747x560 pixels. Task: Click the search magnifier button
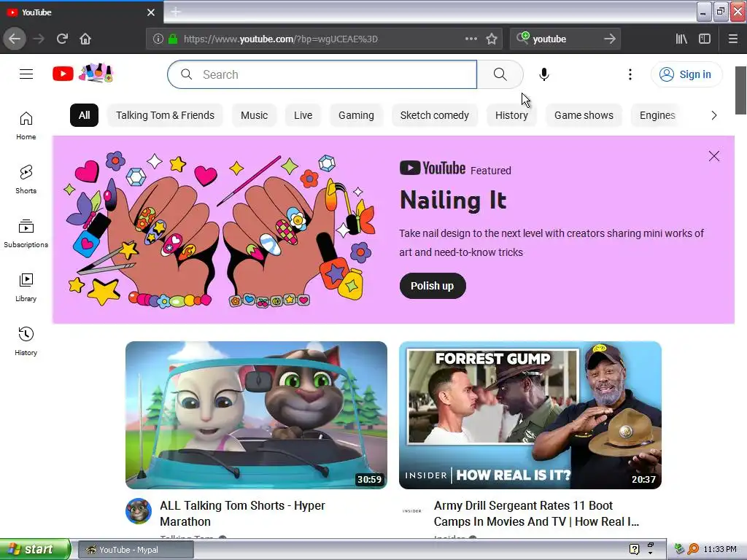point(500,74)
